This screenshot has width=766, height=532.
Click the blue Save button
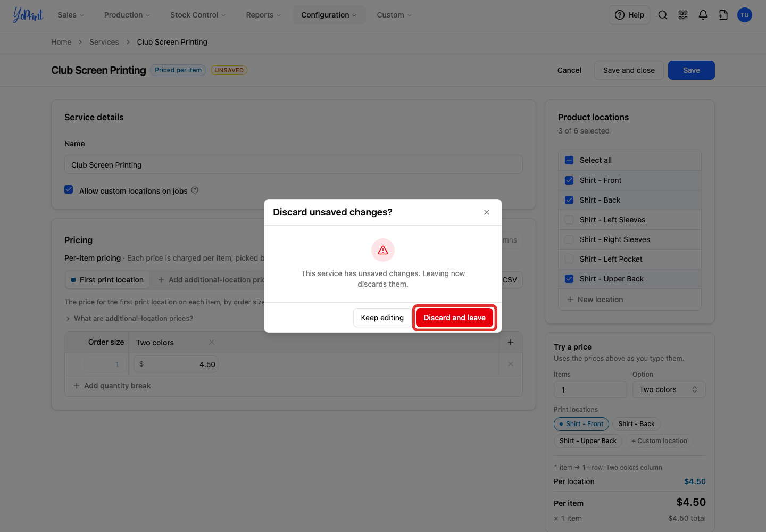[x=692, y=70]
